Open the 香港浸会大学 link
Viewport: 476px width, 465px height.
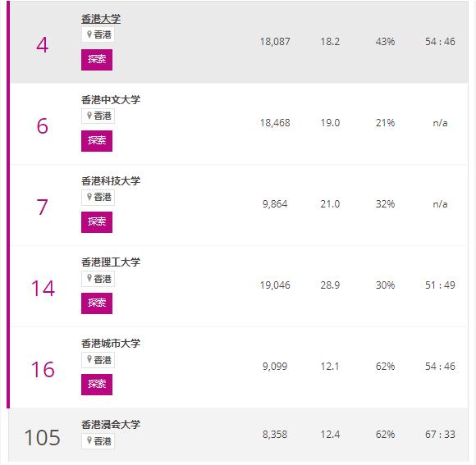(x=111, y=425)
